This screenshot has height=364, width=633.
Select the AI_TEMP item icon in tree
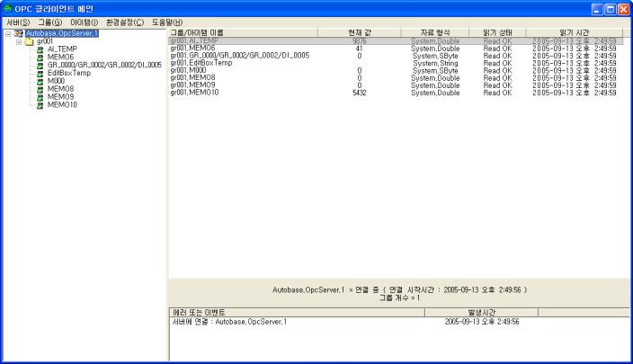coord(40,49)
